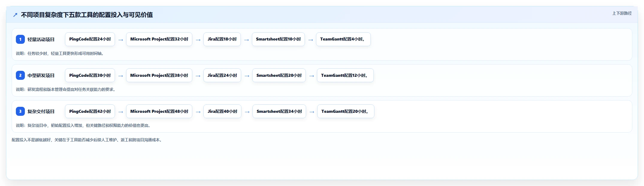644x186 pixels.
Task: Click the 上下游路径 label in the header
Action: 622,13
